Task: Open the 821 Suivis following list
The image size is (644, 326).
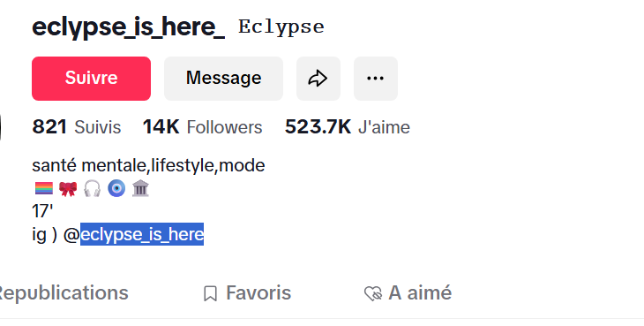Action: 77,127
